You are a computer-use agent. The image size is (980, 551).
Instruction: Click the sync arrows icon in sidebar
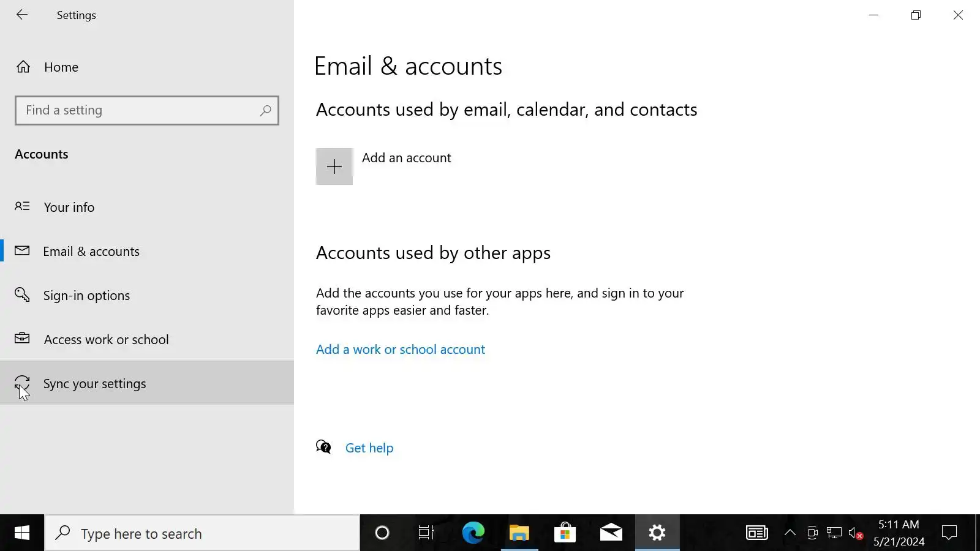pos(22,383)
